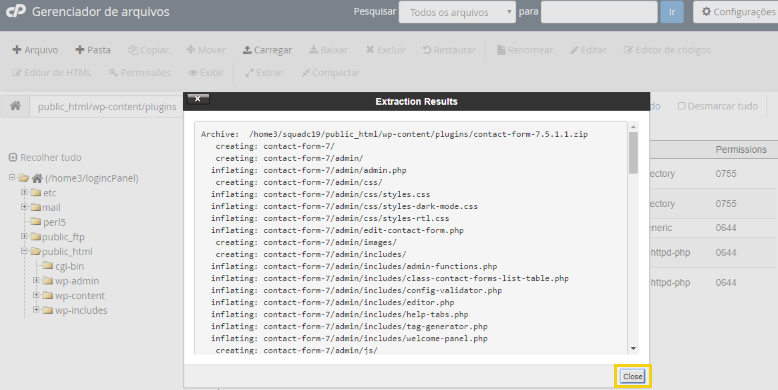Expand the wp-admin folder node
This screenshot has height=390, width=778.
[36, 280]
